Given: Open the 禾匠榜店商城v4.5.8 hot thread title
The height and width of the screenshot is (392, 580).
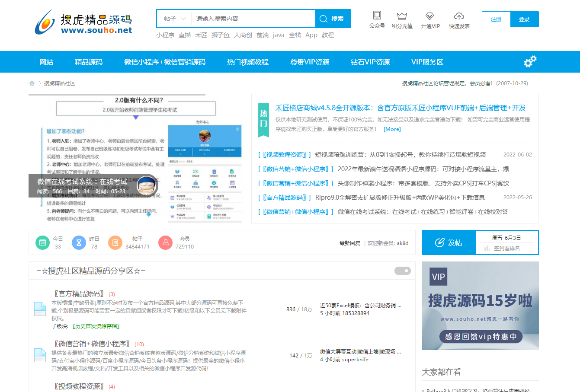Looking at the screenshot, I should [x=401, y=108].
